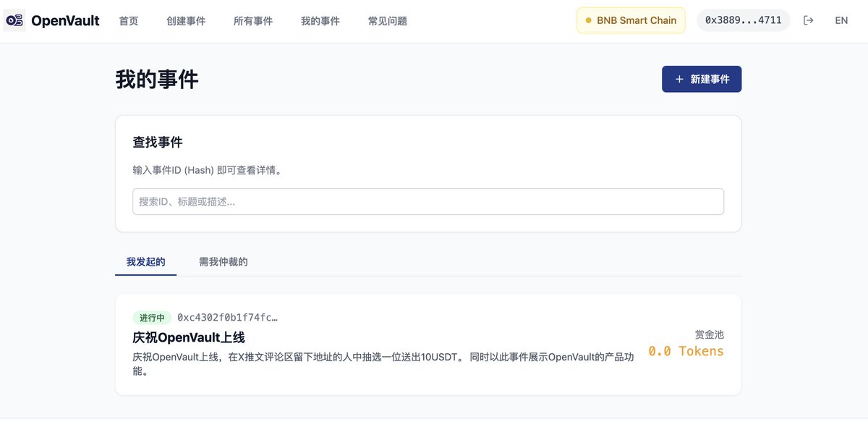Image resolution: width=868 pixels, height=422 pixels.
Task: Click event hash 0xc4302f0b1f74fc…
Action: (227, 317)
